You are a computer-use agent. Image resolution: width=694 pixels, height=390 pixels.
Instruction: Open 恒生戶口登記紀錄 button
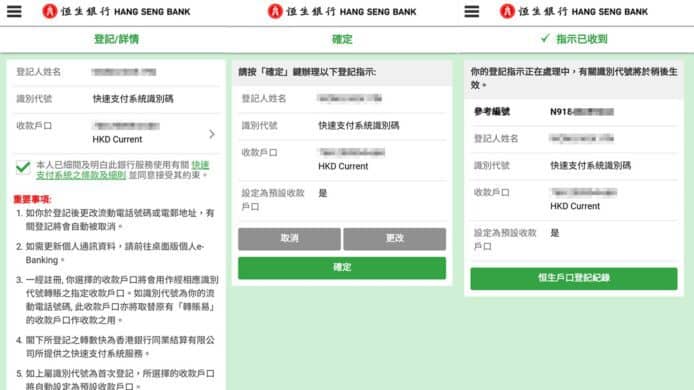coord(574,278)
